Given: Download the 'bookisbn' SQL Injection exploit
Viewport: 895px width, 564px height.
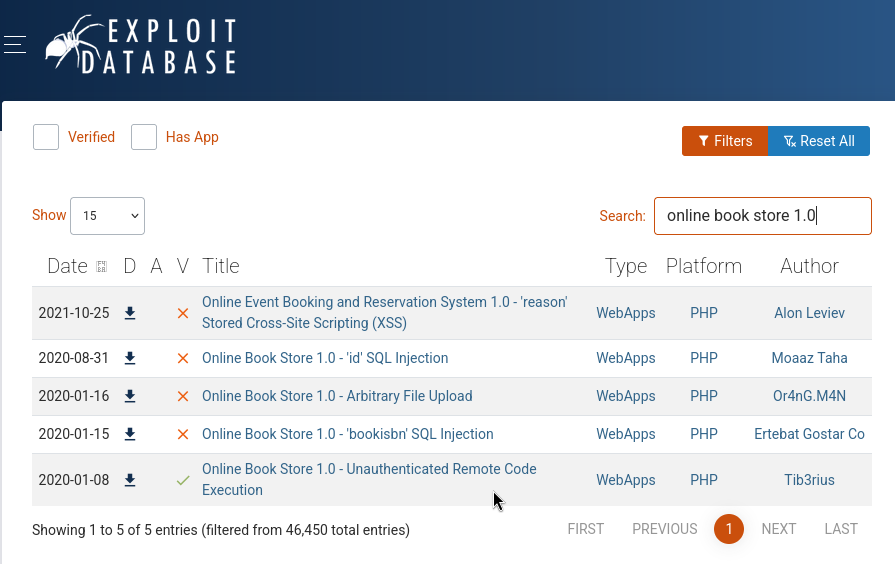Looking at the screenshot, I should [130, 434].
